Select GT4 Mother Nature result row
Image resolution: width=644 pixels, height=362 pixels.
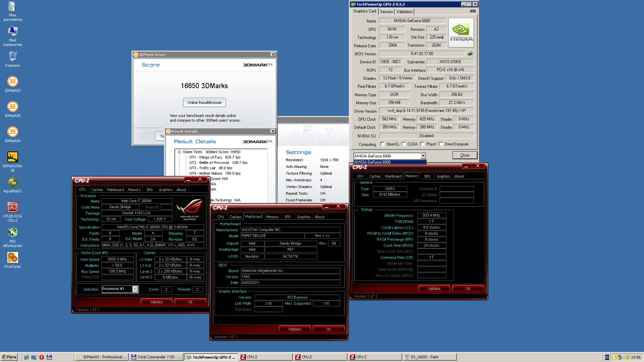(215, 174)
